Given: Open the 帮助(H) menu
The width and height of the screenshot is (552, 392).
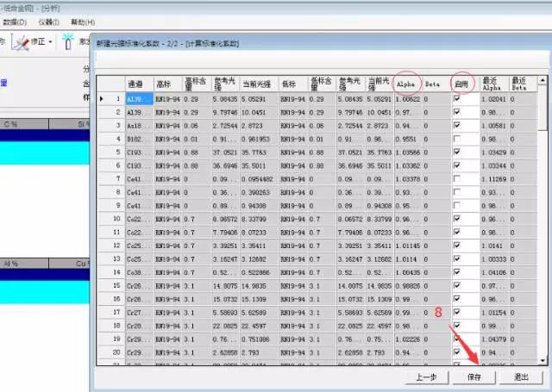Looking at the screenshot, I should (x=83, y=21).
